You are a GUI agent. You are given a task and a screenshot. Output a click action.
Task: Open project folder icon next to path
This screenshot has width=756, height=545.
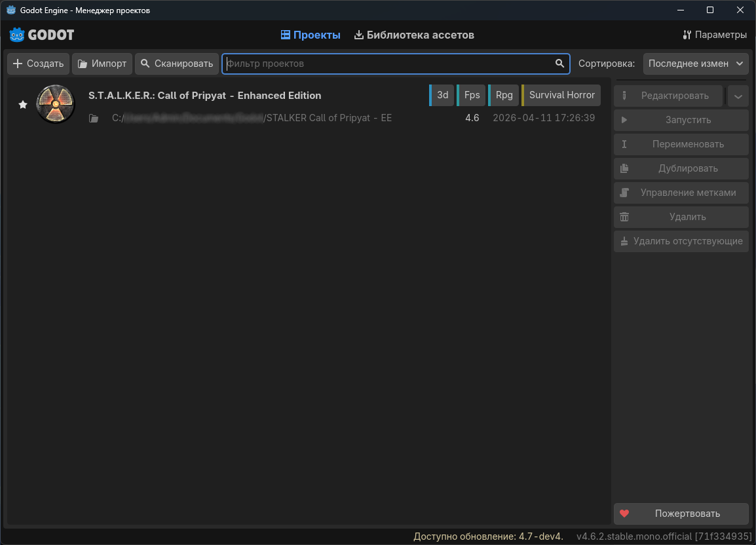(x=94, y=118)
